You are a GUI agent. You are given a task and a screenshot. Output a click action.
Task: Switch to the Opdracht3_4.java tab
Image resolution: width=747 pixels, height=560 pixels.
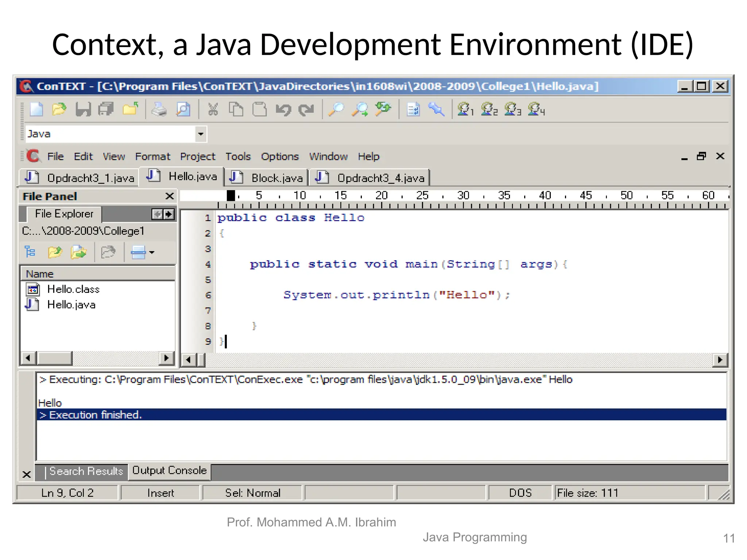point(369,178)
